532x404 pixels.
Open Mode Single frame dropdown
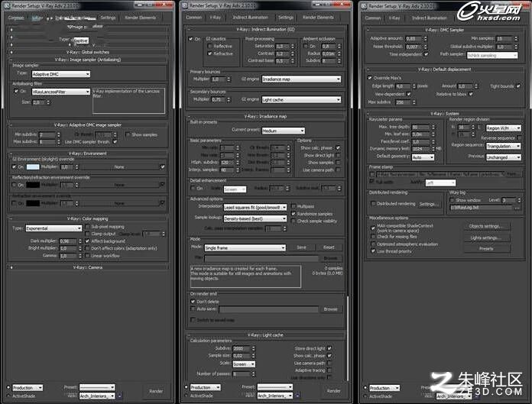pos(245,247)
